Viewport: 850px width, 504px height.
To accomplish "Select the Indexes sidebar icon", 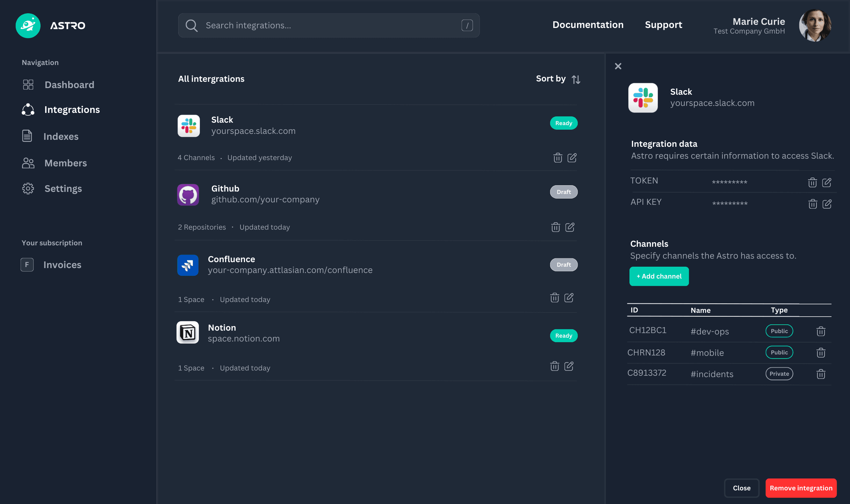I will 28,136.
